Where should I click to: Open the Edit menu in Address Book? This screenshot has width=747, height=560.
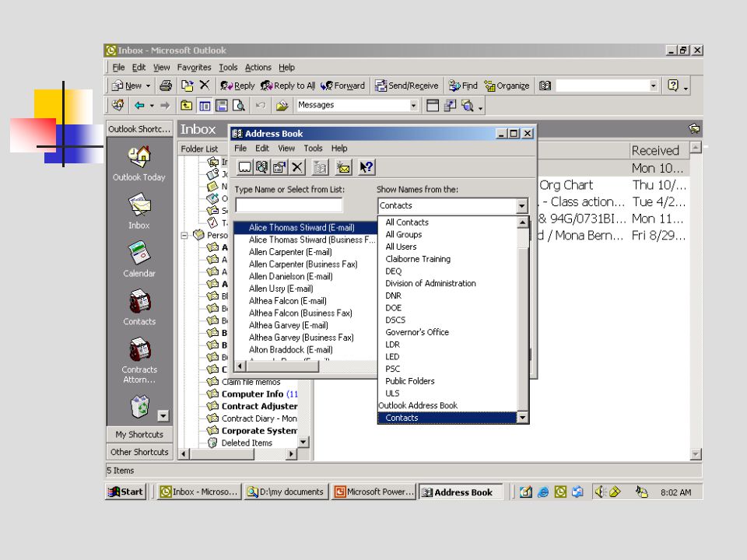coord(262,148)
